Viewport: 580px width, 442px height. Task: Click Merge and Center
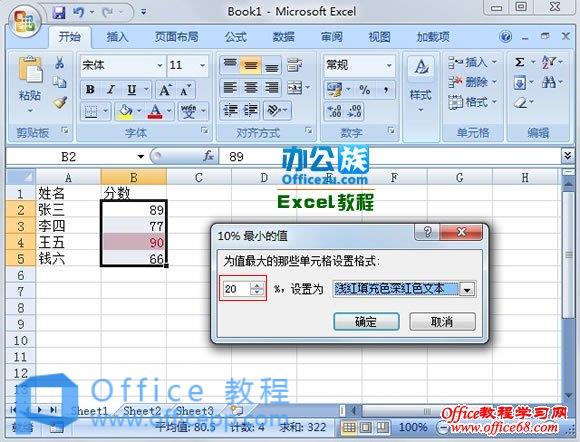(295, 88)
